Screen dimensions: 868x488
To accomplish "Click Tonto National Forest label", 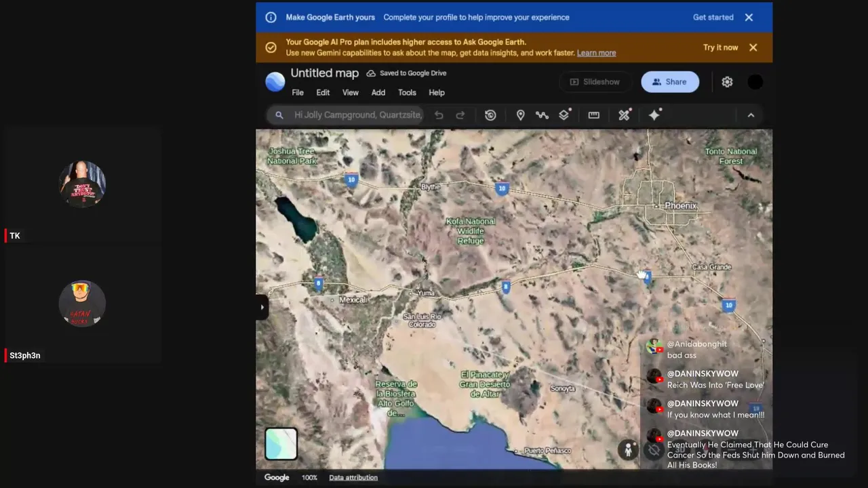I will (731, 157).
